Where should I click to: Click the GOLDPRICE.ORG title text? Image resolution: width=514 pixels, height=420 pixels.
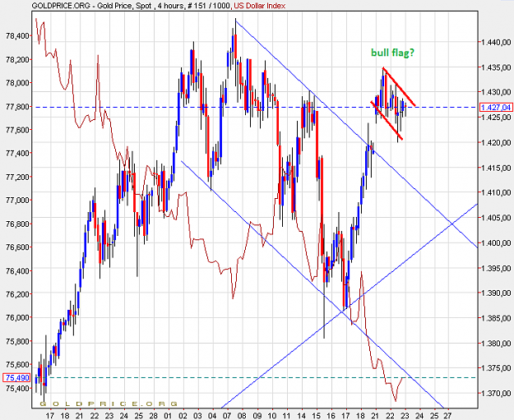pyautogui.click(x=61, y=6)
